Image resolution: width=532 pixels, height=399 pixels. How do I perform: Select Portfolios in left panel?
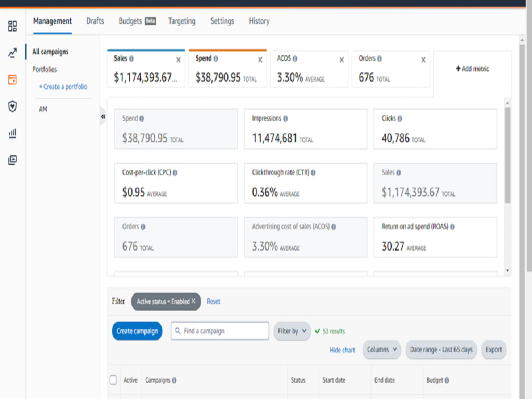click(x=45, y=69)
